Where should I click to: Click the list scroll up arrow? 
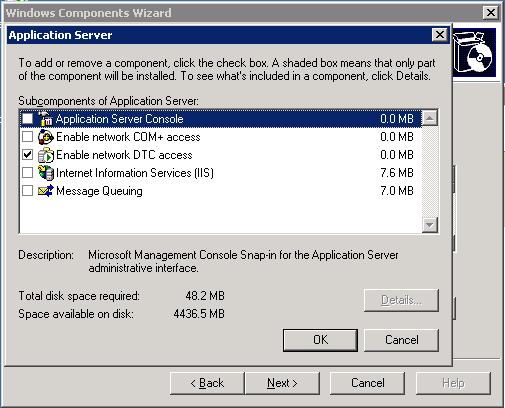[x=430, y=118]
